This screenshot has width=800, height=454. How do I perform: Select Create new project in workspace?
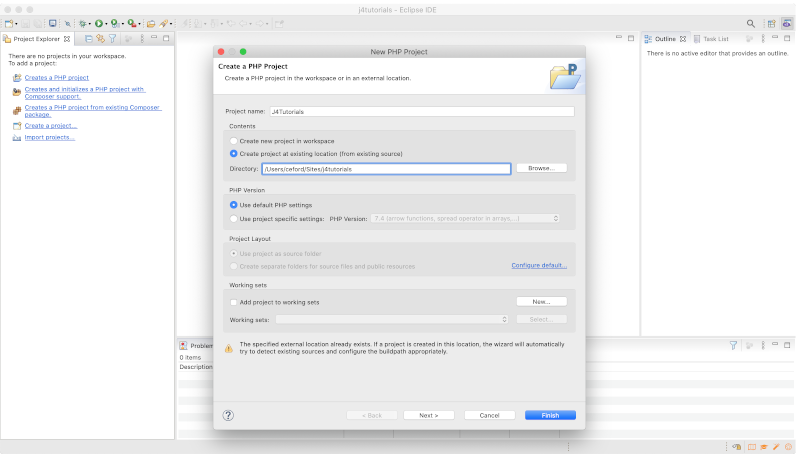pos(234,141)
